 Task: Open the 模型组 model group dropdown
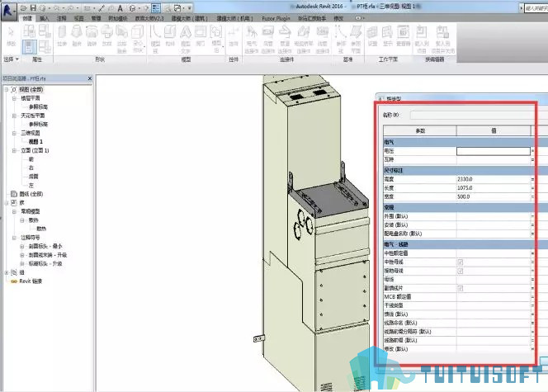[216, 39]
